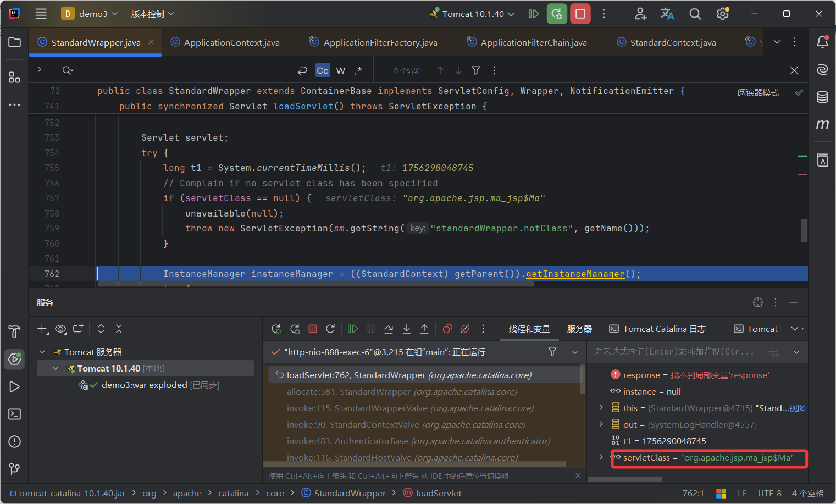Open the Tomcat Catalina 日志 tab
The image size is (836, 504).
tap(657, 329)
